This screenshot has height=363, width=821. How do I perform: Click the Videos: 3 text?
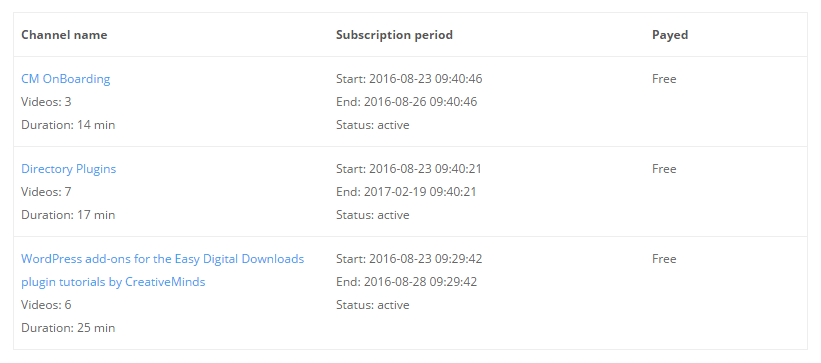pyautogui.click(x=46, y=102)
